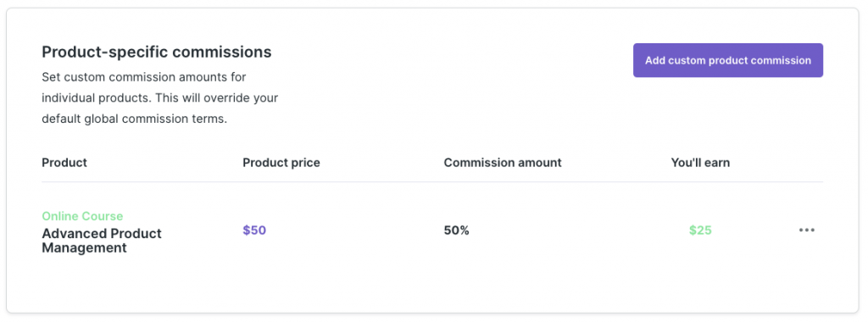
Task: Click the divider line below the column headers
Action: point(432,181)
